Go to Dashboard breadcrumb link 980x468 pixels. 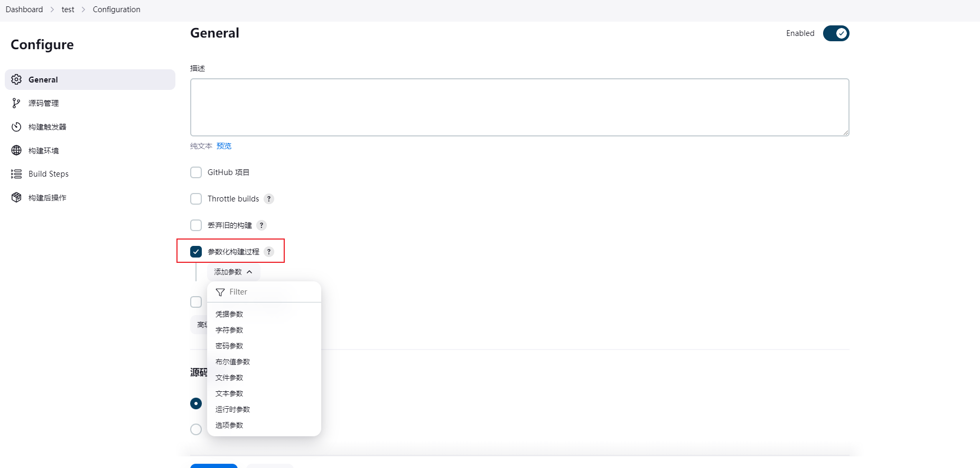coord(24,10)
